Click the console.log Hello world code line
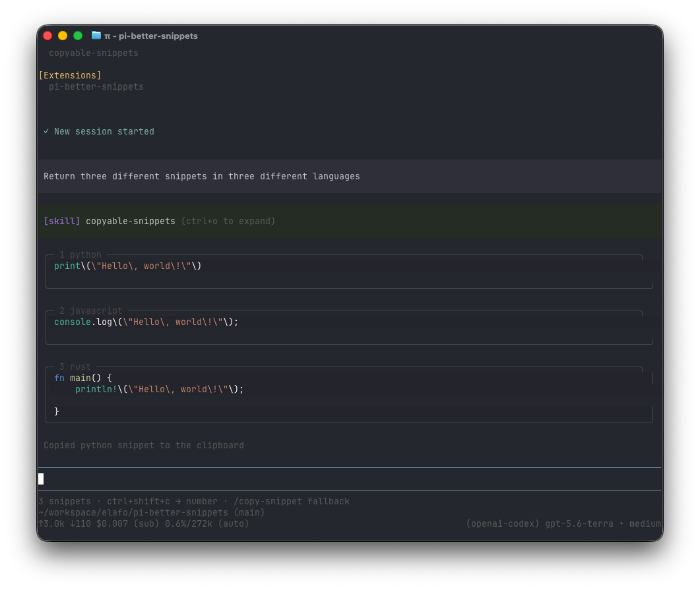Viewport: 700px width, 590px height. pos(146,322)
